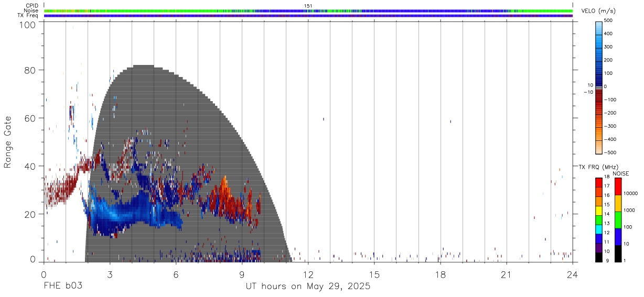Click the time axis label 21
Viewport: 644px width, 297px height.
tap(507, 274)
